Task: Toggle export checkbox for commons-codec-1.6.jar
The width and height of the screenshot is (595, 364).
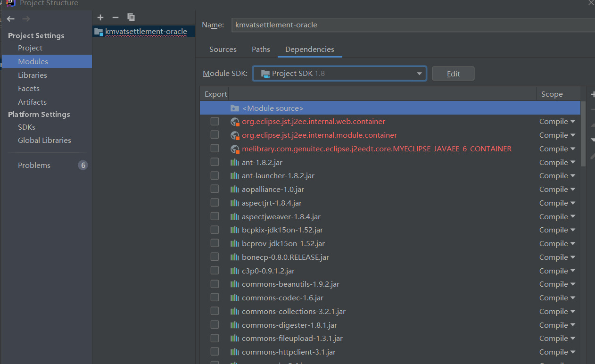Action: (x=215, y=297)
